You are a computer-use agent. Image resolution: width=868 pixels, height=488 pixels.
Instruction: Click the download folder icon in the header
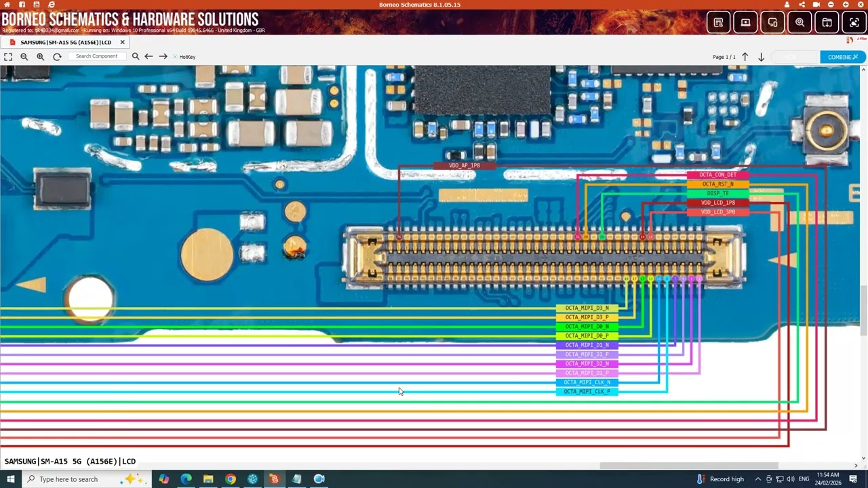pos(827,22)
